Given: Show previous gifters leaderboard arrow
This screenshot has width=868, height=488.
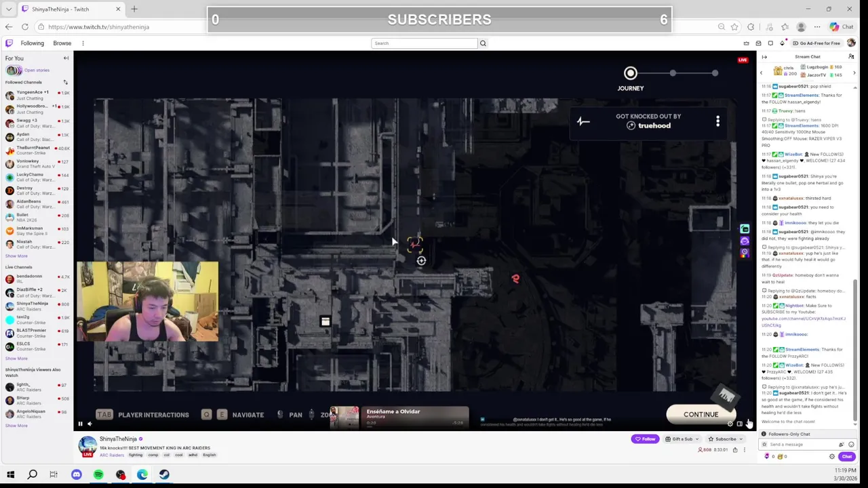Looking at the screenshot, I should [x=761, y=73].
